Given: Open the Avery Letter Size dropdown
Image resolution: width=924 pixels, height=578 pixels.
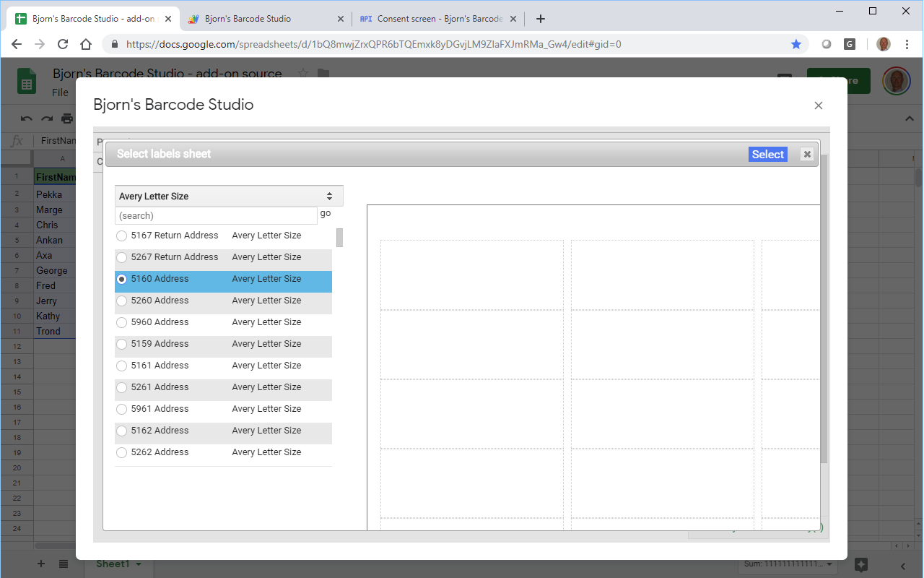Looking at the screenshot, I should click(x=229, y=196).
